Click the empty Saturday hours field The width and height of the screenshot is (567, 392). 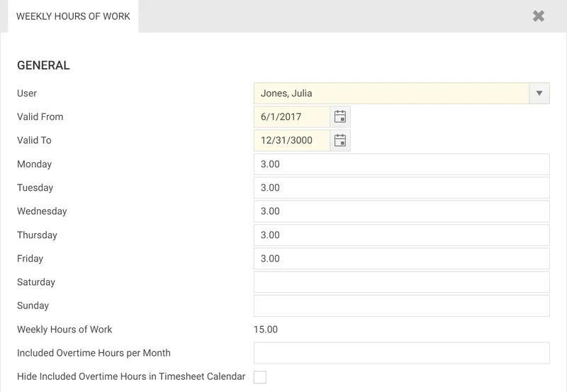pos(401,282)
